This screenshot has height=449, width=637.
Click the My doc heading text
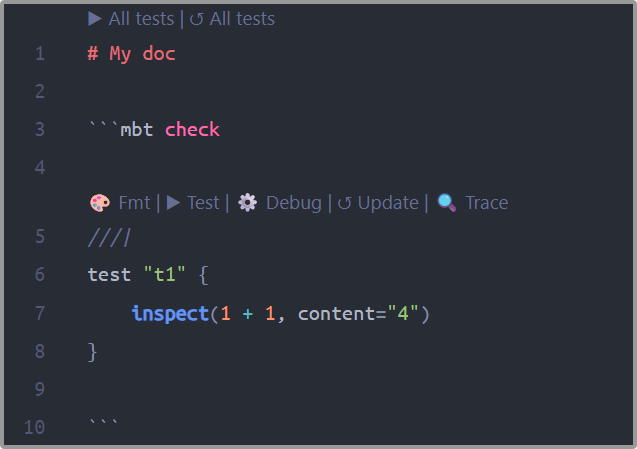tap(142, 54)
